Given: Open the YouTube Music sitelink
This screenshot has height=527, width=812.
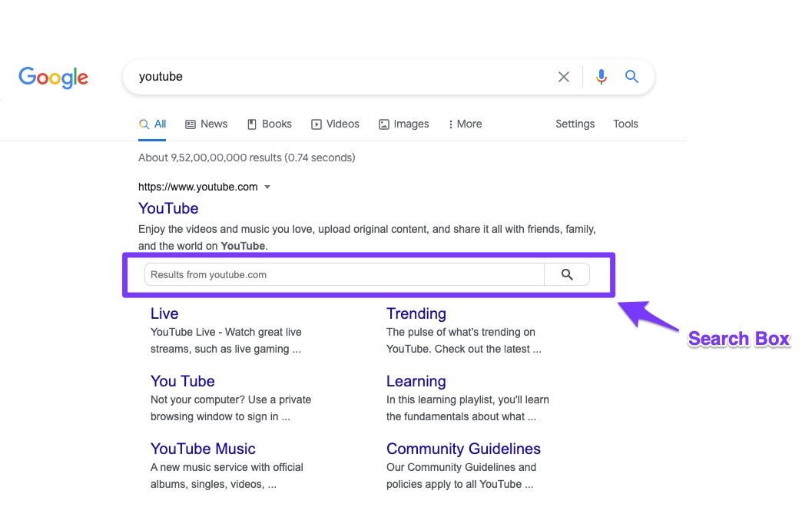Looking at the screenshot, I should 203,449.
